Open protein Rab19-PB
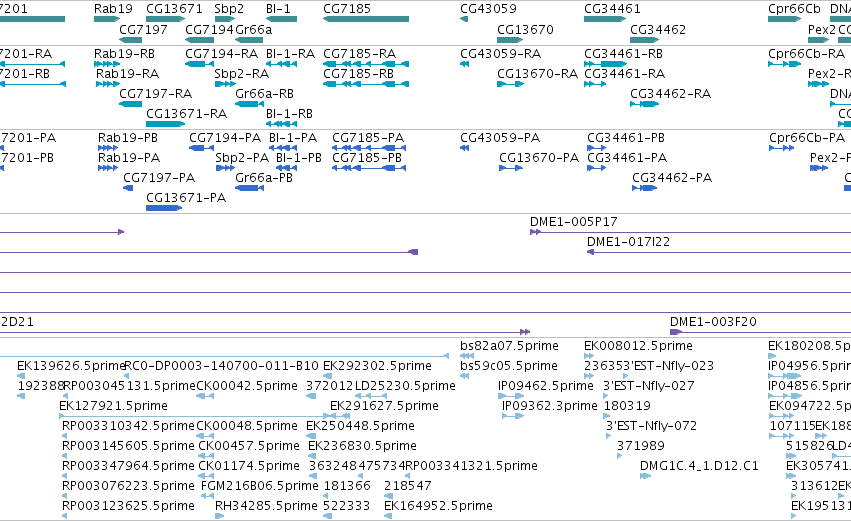Image resolution: width=851 pixels, height=521 pixels. click(x=128, y=138)
